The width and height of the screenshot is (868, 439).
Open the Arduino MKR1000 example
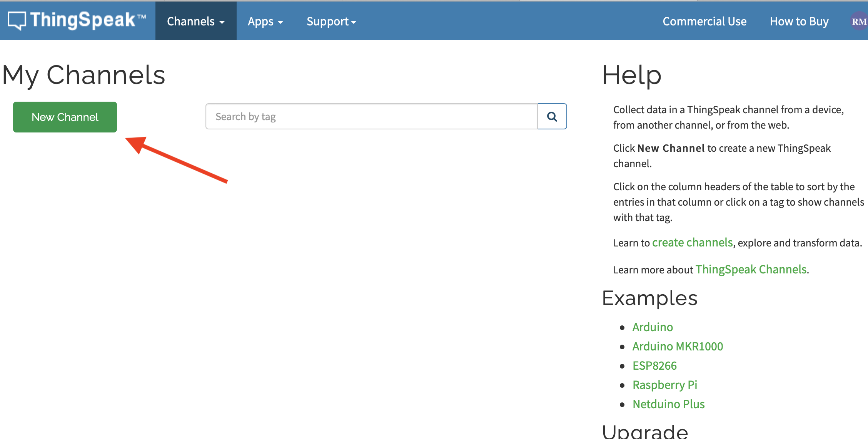coord(678,346)
